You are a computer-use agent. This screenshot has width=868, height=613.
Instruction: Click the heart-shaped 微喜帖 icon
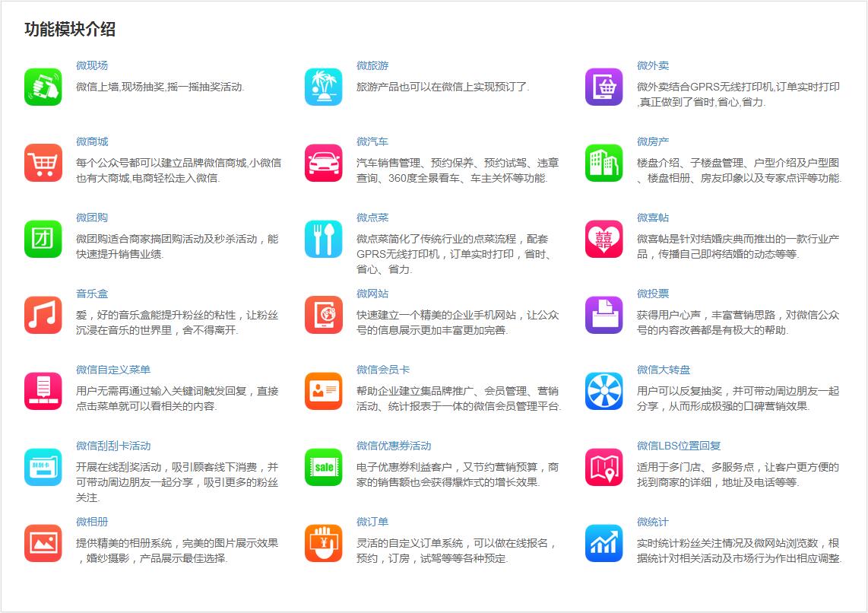click(604, 239)
